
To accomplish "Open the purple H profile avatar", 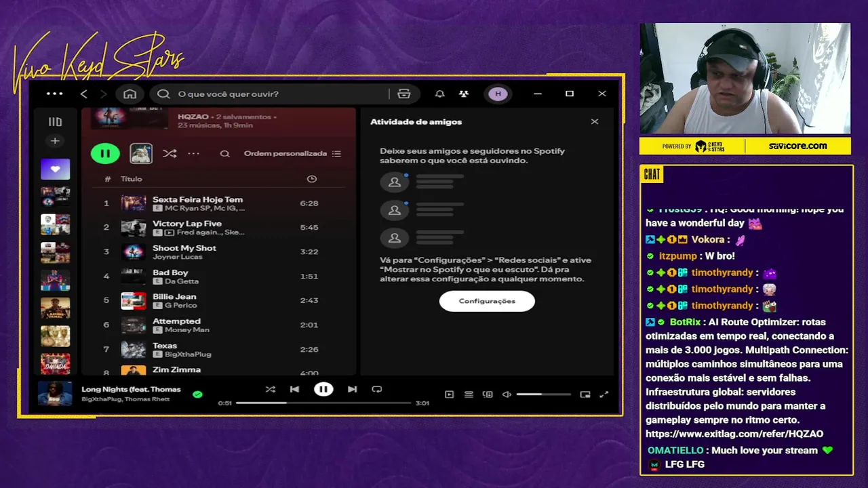I will tap(498, 94).
